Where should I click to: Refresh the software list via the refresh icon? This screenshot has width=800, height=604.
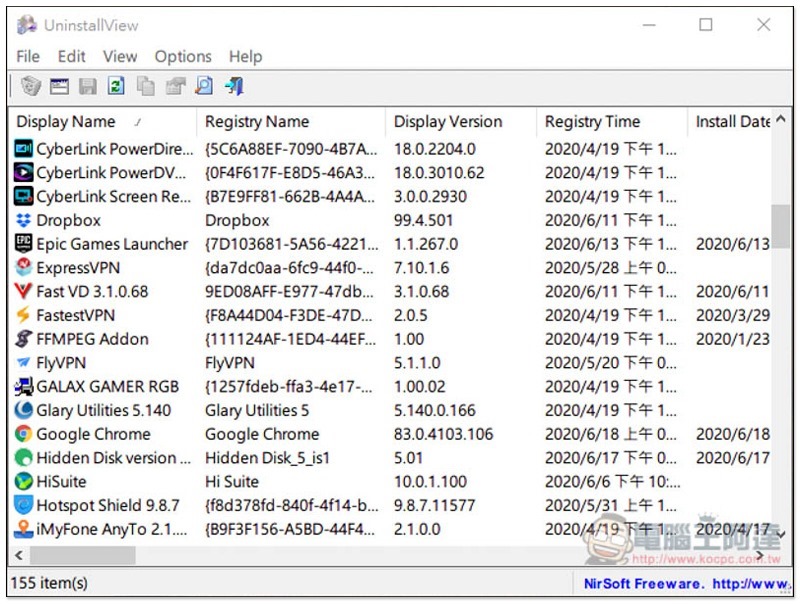pyautogui.click(x=116, y=86)
